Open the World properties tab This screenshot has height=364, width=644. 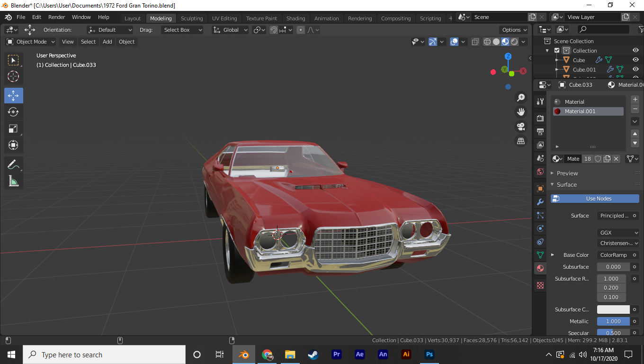[x=540, y=171]
